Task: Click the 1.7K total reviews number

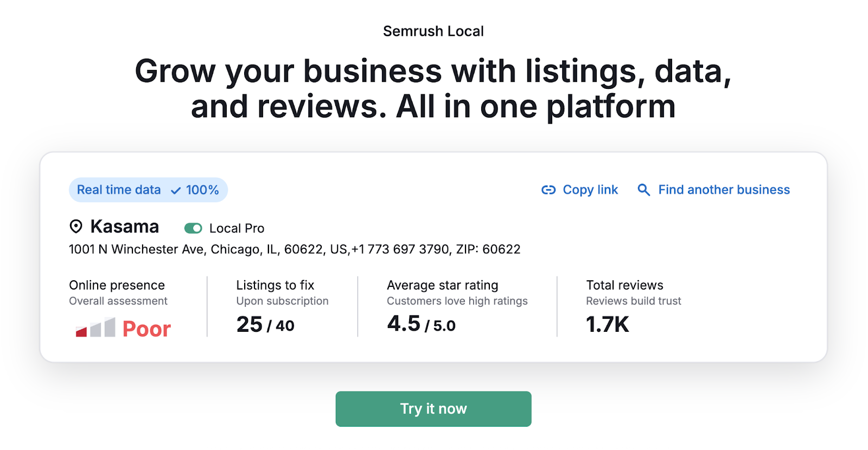Action: coord(608,325)
